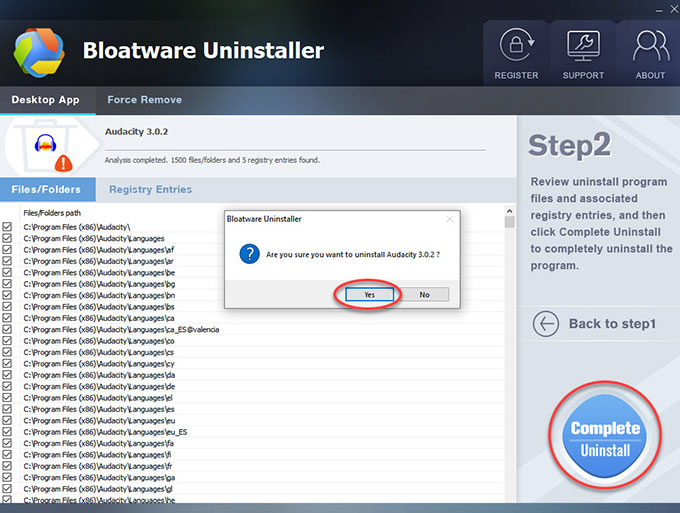Select the path row ending Languages\cs
The width and height of the screenshot is (680, 513).
(99, 352)
